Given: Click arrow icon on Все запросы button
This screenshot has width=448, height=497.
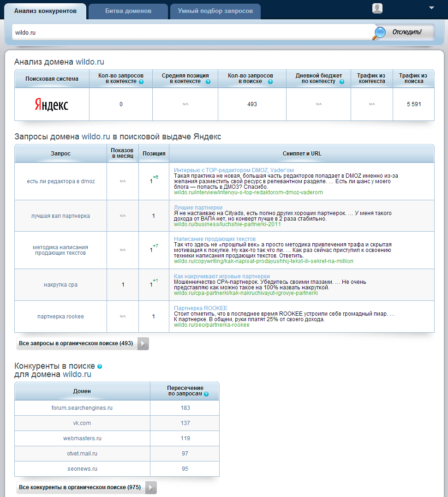Looking at the screenshot, I should [143, 344].
